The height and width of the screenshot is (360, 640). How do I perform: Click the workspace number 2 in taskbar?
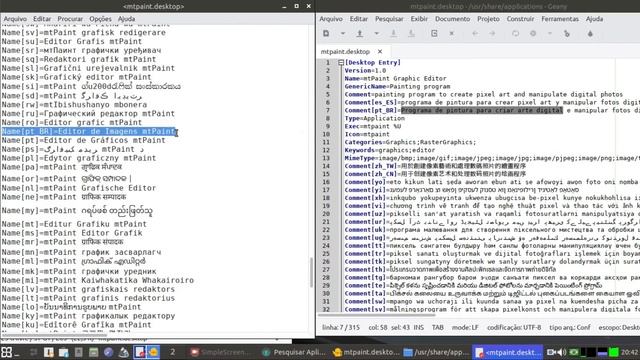(x=173, y=352)
